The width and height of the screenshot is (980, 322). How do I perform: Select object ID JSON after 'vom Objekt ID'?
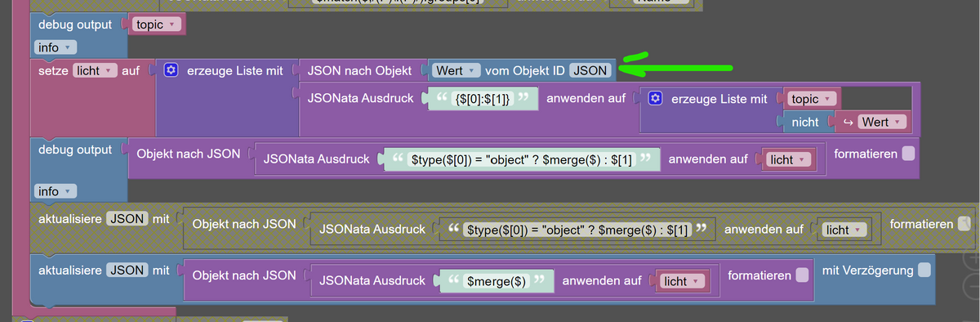tap(590, 70)
